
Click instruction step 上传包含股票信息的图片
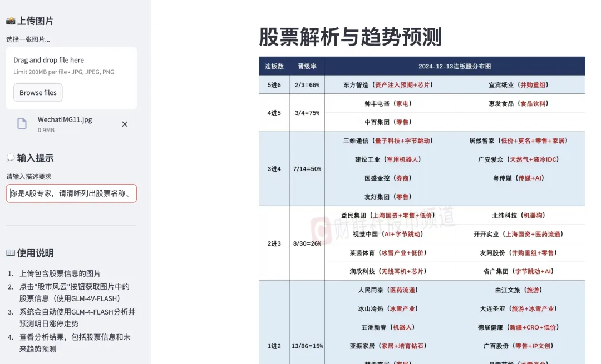click(60, 273)
